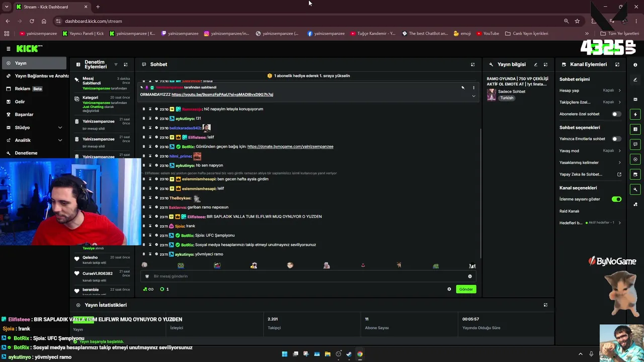Open a new browser tab

tap(98, 7)
